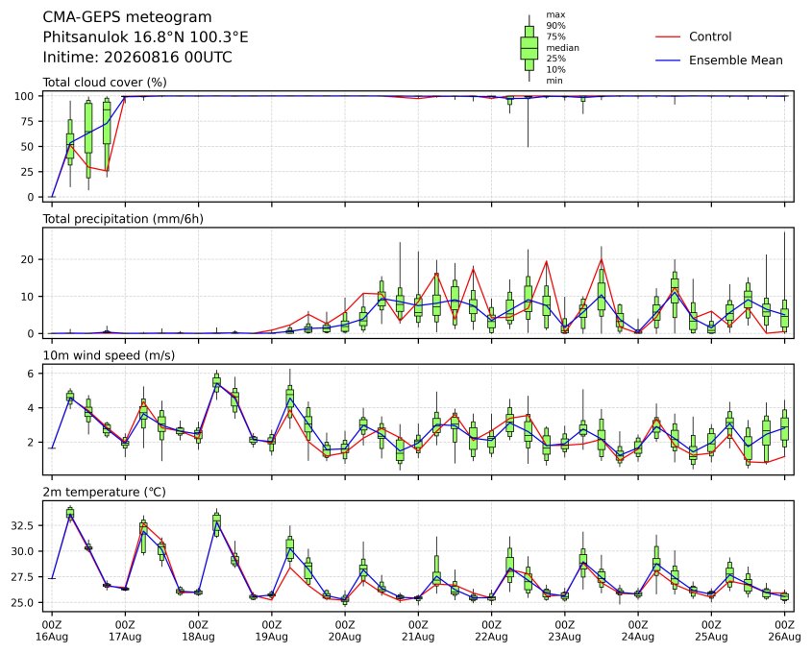Click the '30.0' temperature axis tick
The height and width of the screenshot is (653, 812).
pos(22,551)
